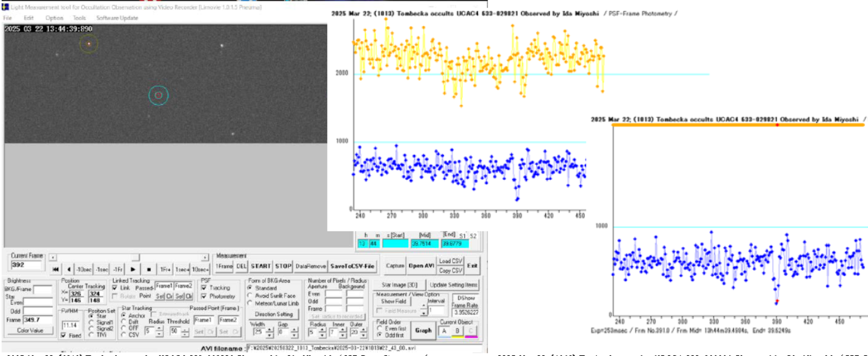Image resolution: width=868 pixels, height=356 pixels.
Task: Increase the Outer radius spinner value
Action: point(362,329)
